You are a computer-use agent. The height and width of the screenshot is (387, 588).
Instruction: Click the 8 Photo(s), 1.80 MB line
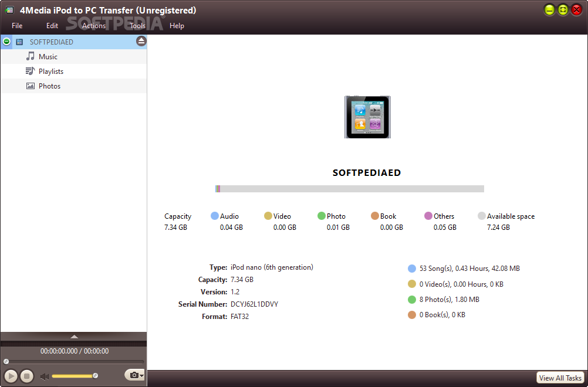pos(450,300)
